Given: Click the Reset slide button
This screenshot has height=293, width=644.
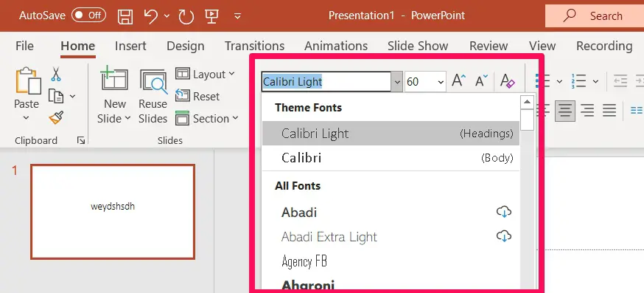Looking at the screenshot, I should pyautogui.click(x=197, y=96).
